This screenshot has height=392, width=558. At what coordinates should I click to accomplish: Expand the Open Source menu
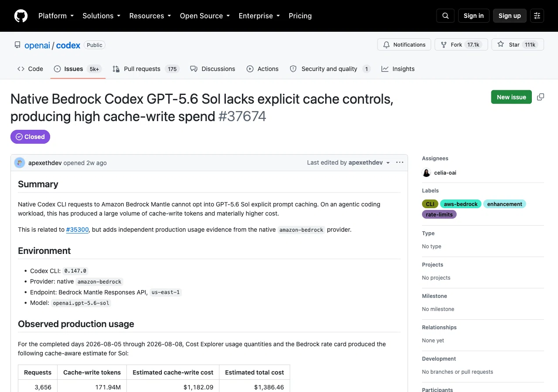205,16
